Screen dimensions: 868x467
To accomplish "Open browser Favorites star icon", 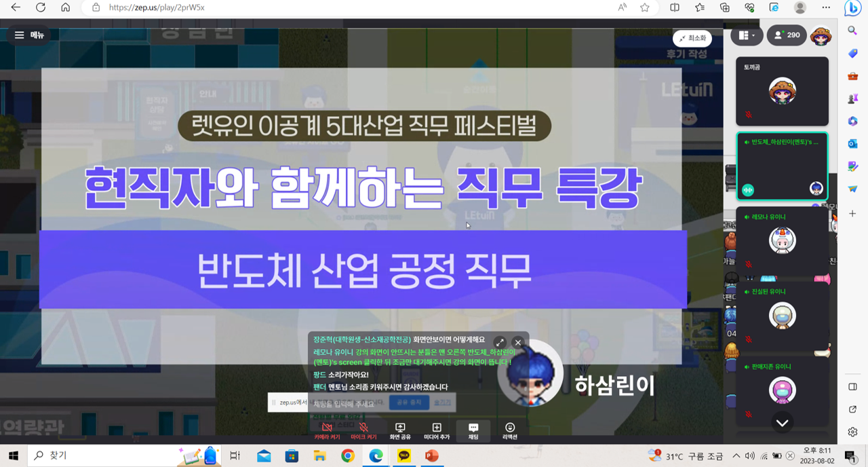I will pyautogui.click(x=644, y=7).
